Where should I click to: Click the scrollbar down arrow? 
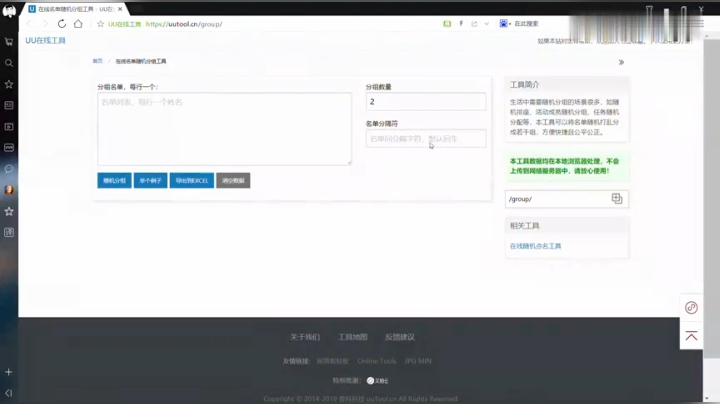(706, 398)
